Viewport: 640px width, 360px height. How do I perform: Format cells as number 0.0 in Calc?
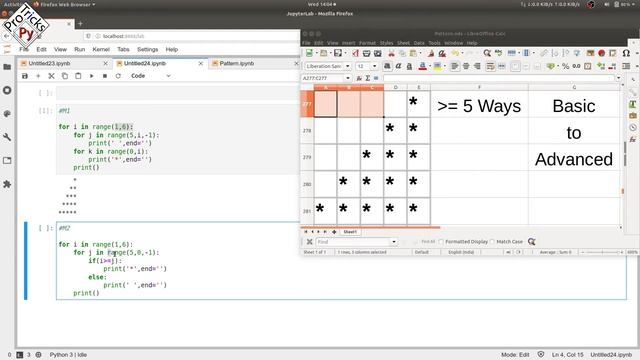[576, 66]
